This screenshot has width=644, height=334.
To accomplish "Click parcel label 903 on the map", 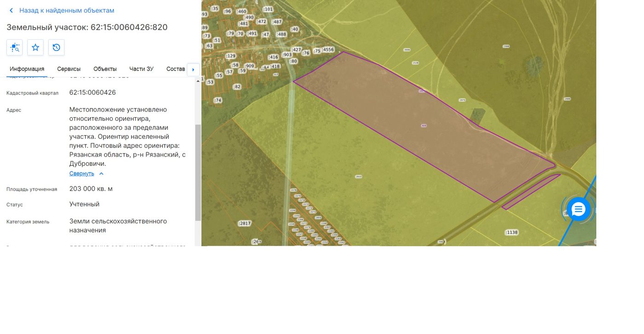I will [287, 55].
